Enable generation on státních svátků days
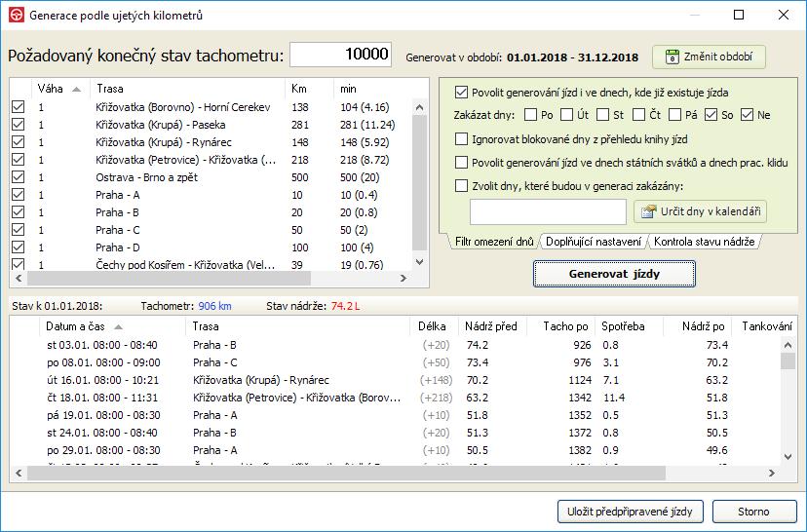This screenshot has width=807, height=532. [462, 163]
